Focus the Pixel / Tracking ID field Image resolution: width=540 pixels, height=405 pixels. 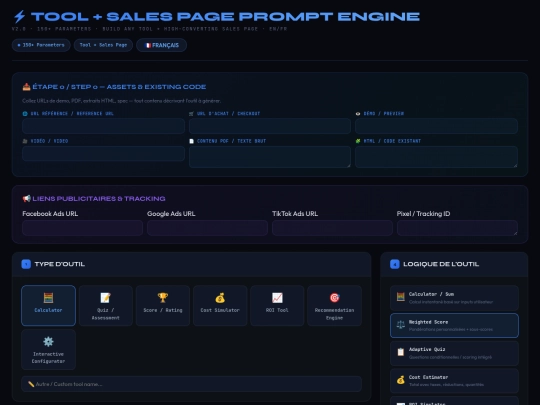(457, 228)
